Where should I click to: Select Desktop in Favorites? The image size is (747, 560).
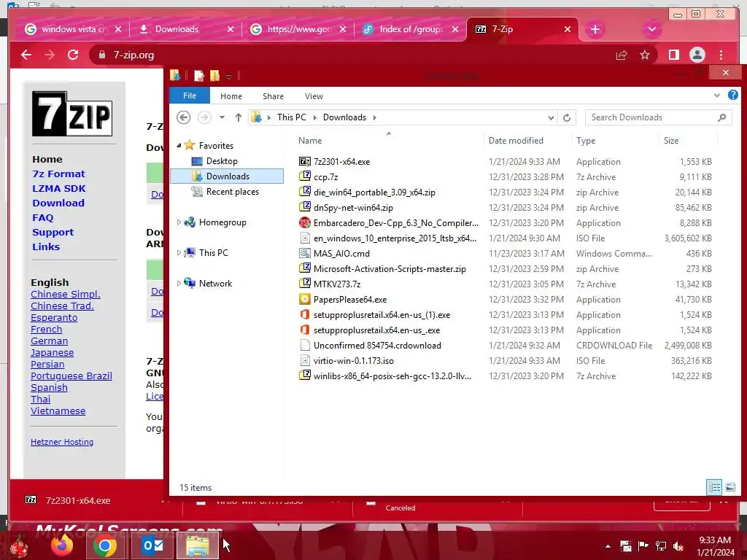pyautogui.click(x=222, y=161)
